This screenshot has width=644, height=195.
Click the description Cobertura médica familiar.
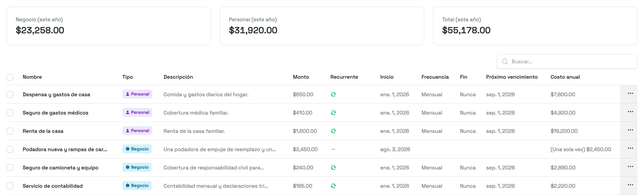pyautogui.click(x=196, y=113)
